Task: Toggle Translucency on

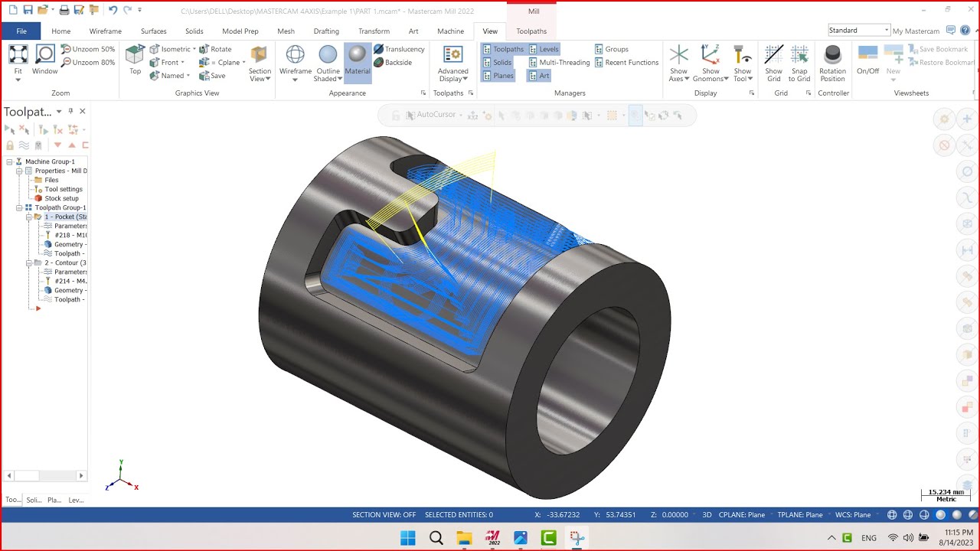Action: point(399,49)
